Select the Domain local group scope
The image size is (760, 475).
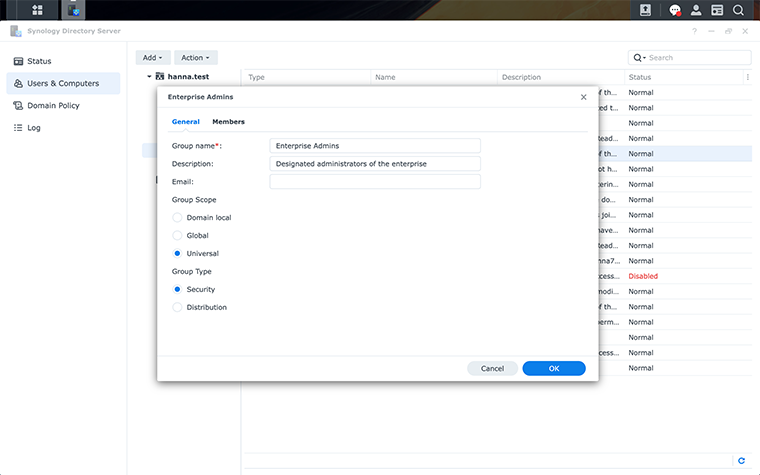click(178, 217)
